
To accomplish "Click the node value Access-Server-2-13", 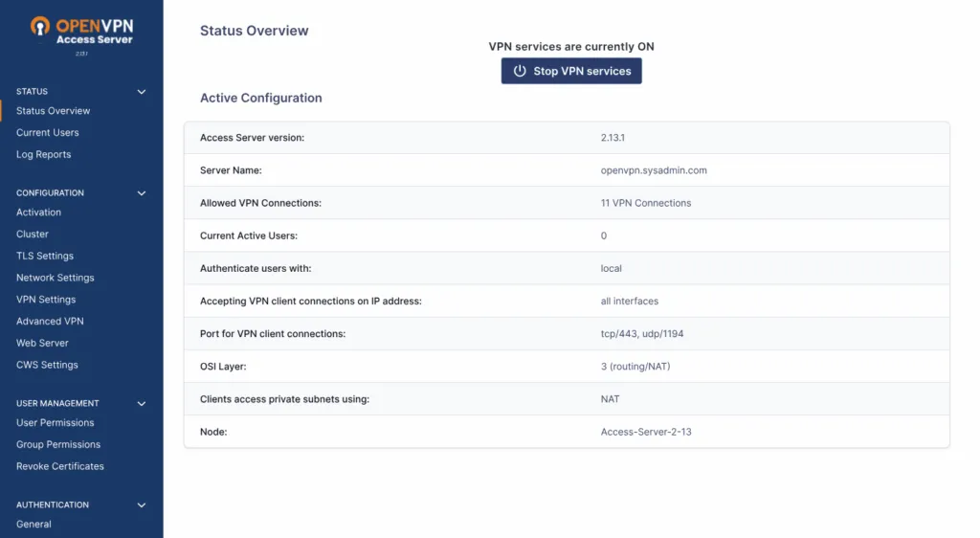I will pos(646,432).
